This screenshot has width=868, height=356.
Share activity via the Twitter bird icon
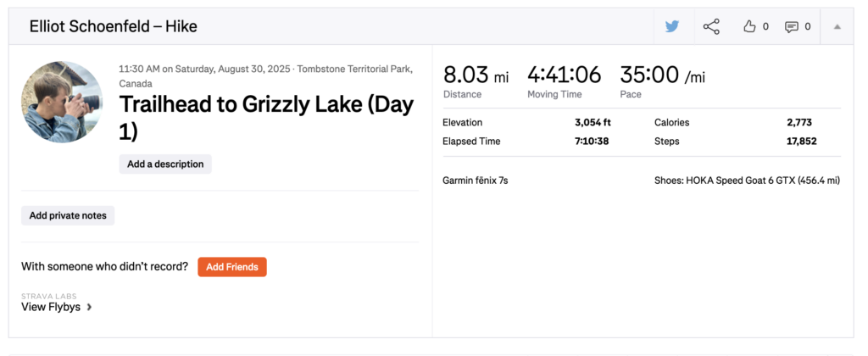click(672, 26)
